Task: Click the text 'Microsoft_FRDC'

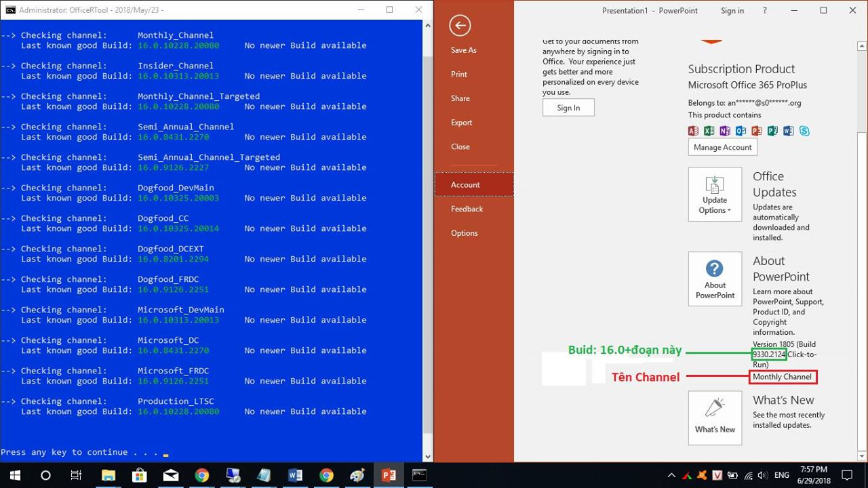Action: (x=173, y=371)
